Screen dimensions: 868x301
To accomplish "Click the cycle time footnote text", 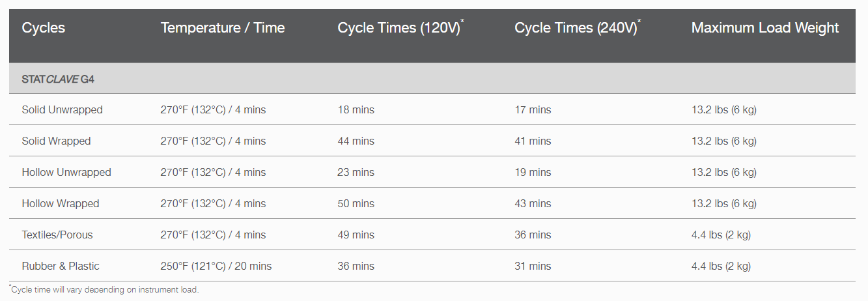I will click(104, 290).
